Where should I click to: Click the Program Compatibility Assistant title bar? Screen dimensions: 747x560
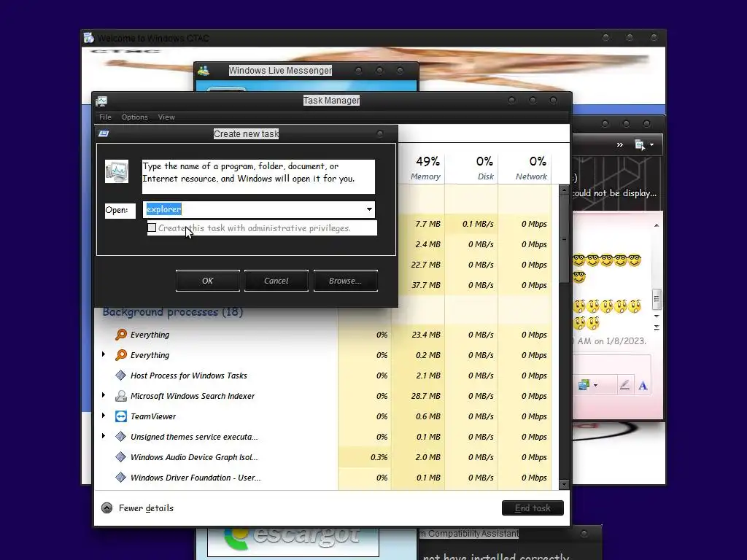(x=508, y=533)
